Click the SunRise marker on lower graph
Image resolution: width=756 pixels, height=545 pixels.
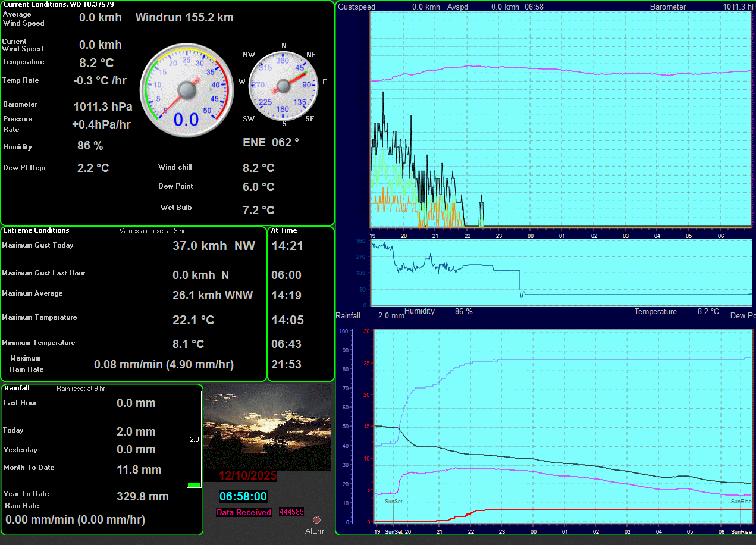tap(741, 502)
